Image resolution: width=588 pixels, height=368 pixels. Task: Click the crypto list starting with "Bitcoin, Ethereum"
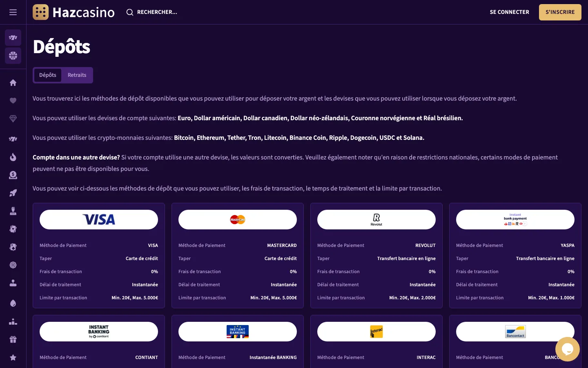299,138
